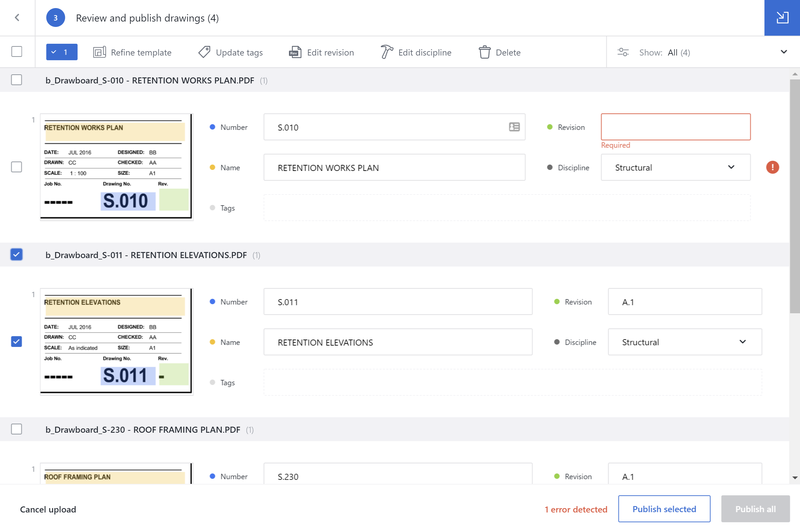Click the green dot next to S.010 Revision
Screen dimensions: 800x532
[550, 127]
